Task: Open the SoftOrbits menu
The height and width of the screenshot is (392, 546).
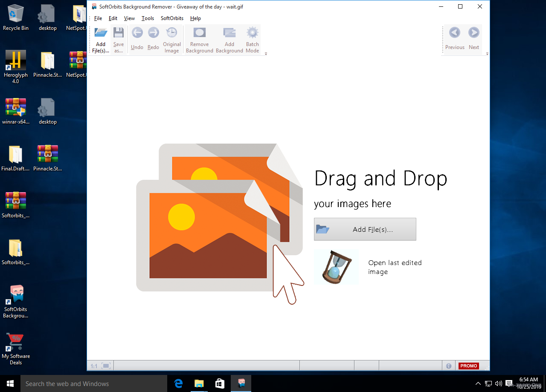Action: pyautogui.click(x=172, y=18)
